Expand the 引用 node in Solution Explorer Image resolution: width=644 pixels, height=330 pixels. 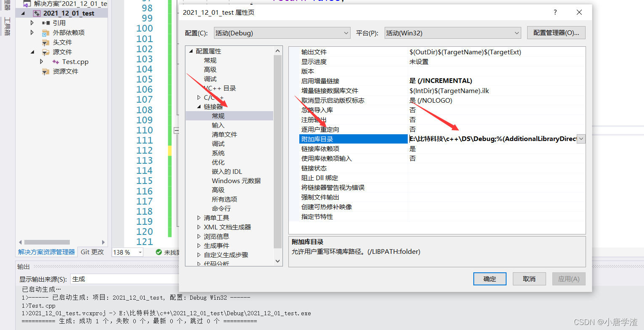(32, 23)
